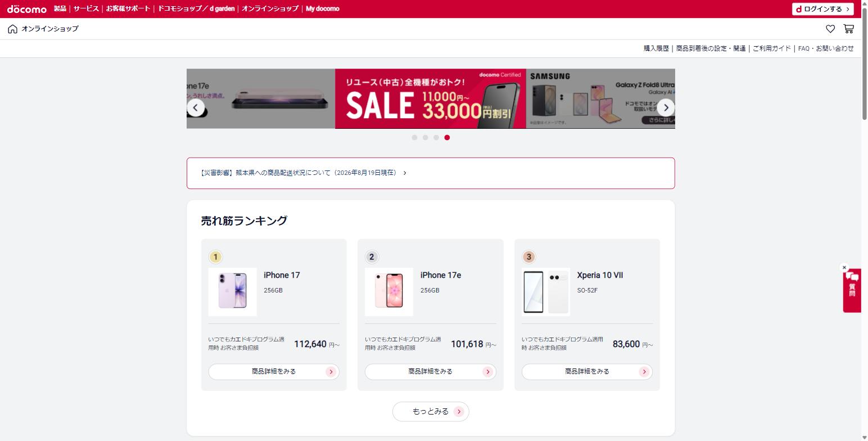View iPhone 17 商品詳細をみる button
Screen dimensions: 868x441
274,372
